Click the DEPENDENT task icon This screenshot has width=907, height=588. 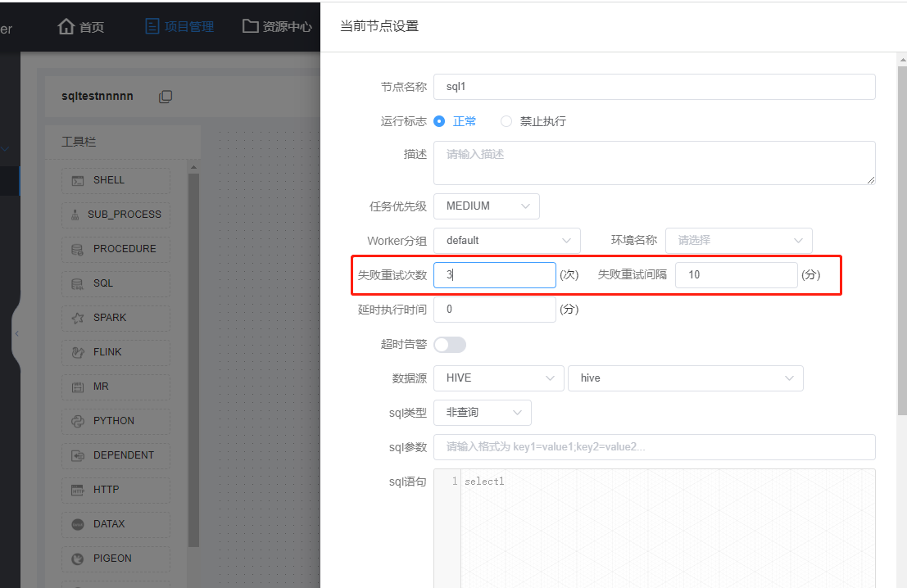pos(78,455)
